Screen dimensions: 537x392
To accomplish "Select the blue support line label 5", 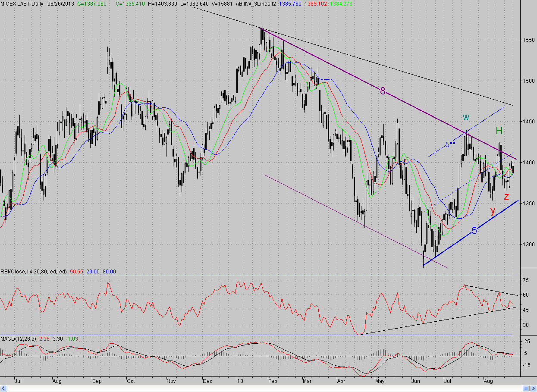I will coord(474,231).
